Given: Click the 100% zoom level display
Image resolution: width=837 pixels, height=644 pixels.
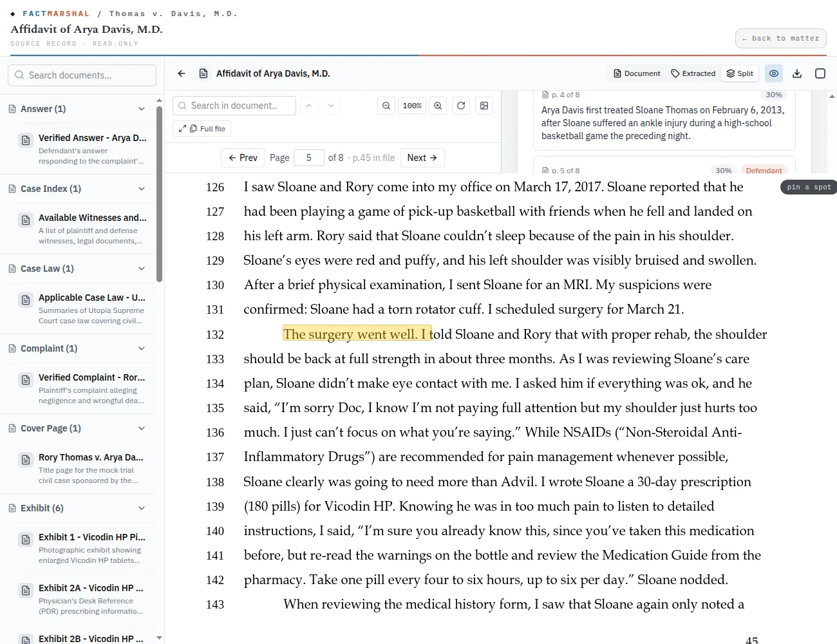Looking at the screenshot, I should (412, 106).
